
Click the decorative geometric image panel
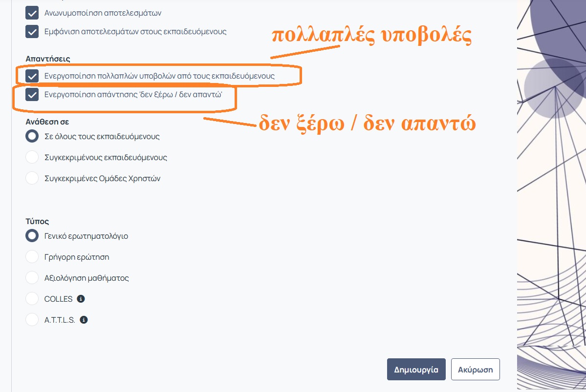point(551,195)
